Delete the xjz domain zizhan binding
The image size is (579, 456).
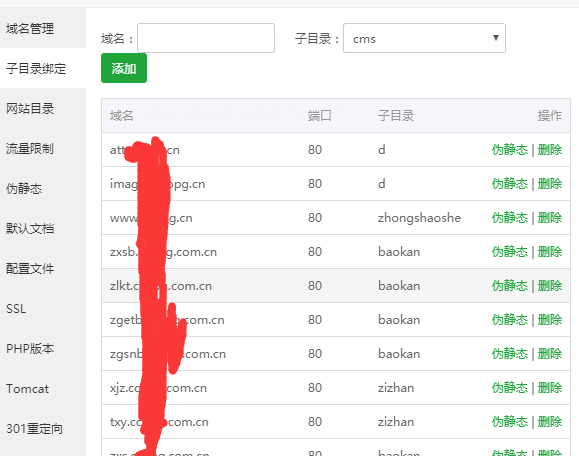click(550, 388)
